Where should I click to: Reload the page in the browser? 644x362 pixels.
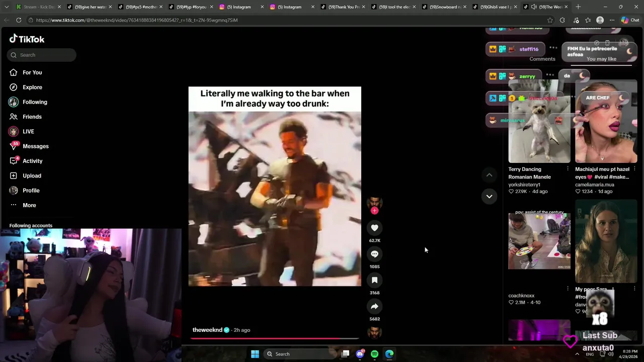19,20
